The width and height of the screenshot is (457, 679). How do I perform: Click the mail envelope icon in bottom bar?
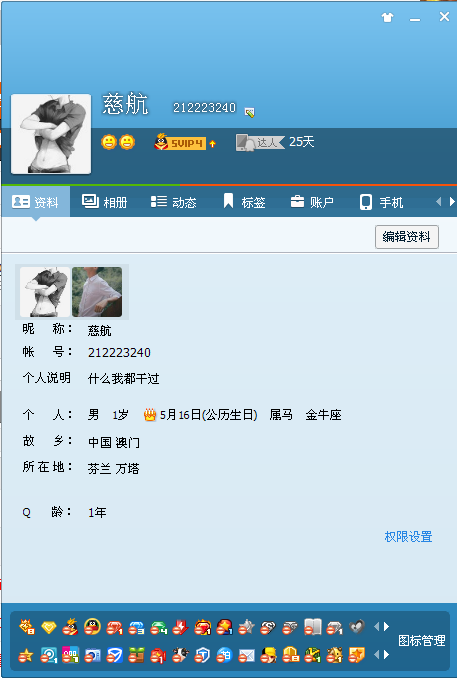(x=246, y=656)
